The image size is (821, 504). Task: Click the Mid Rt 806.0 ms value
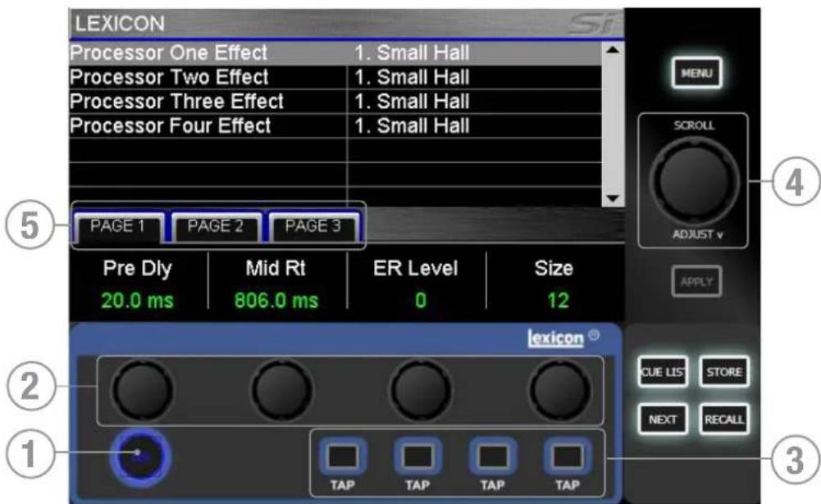[x=276, y=301]
